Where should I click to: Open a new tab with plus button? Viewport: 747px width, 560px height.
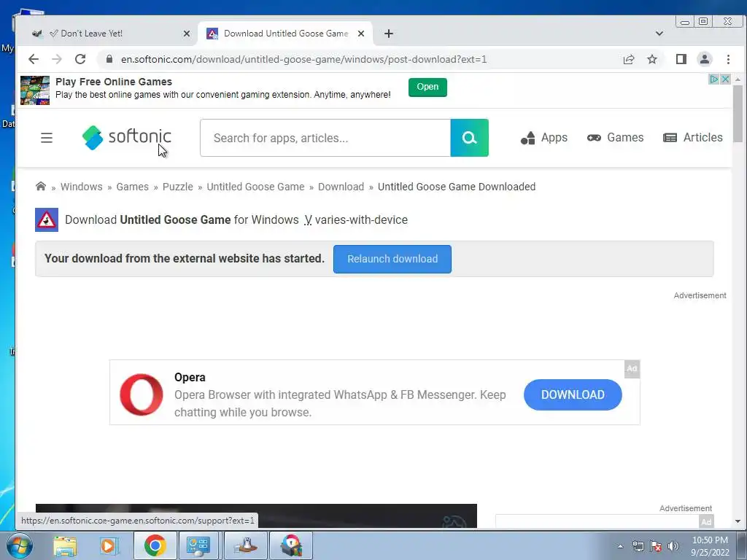(389, 34)
